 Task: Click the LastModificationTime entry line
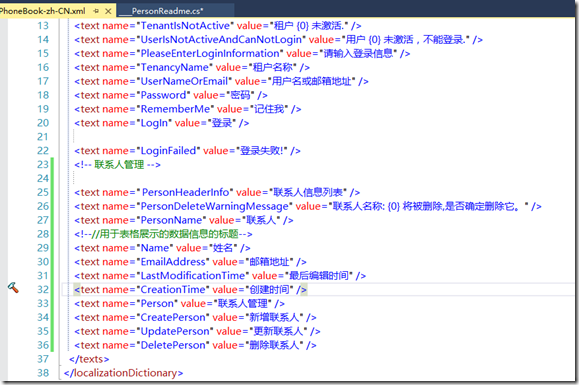[220, 276]
